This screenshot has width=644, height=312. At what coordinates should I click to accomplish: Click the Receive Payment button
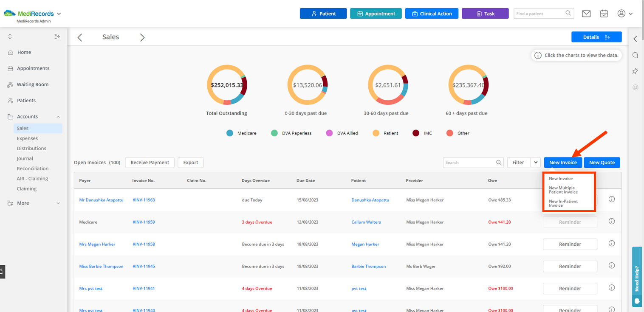pos(150,163)
